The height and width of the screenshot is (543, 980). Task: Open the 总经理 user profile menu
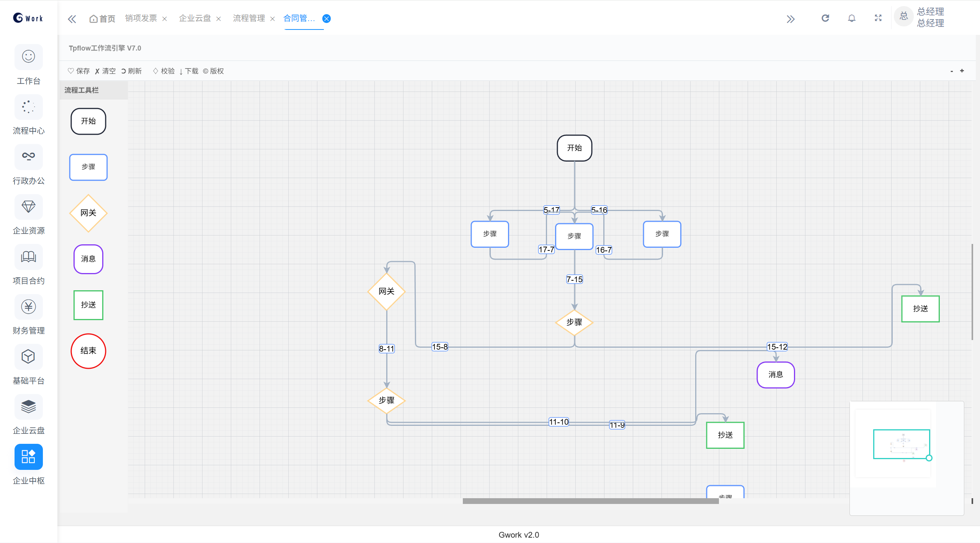coord(930,18)
